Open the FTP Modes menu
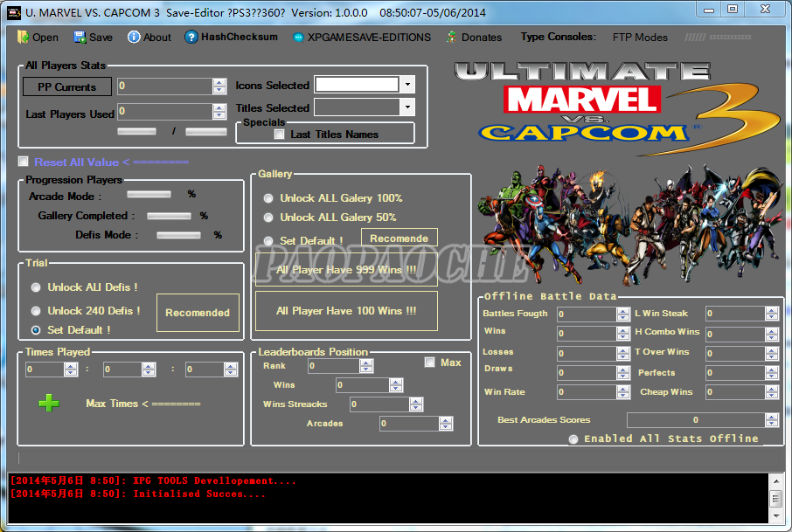 (640, 38)
